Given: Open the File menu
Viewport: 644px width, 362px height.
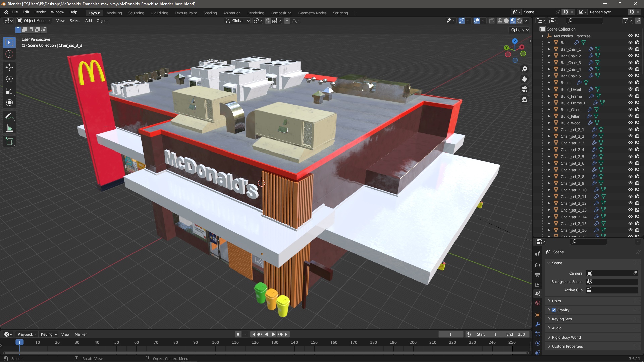Looking at the screenshot, I should point(15,12).
